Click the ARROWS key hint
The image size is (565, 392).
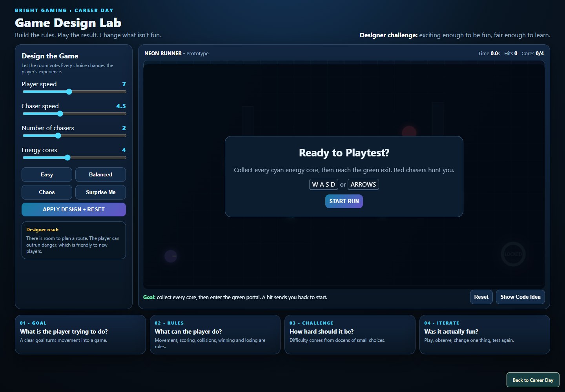click(x=363, y=184)
